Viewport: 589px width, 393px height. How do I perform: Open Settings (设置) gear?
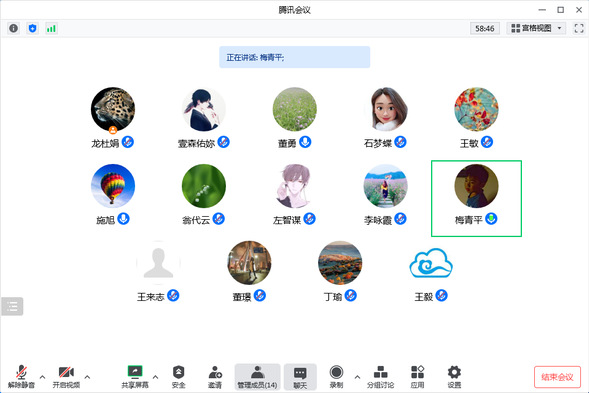coord(454,377)
